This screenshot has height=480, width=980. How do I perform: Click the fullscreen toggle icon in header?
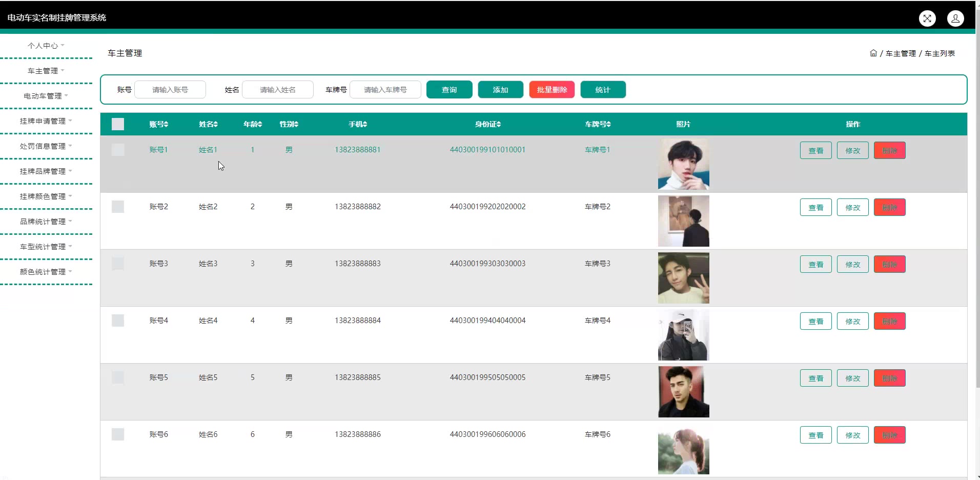click(927, 18)
